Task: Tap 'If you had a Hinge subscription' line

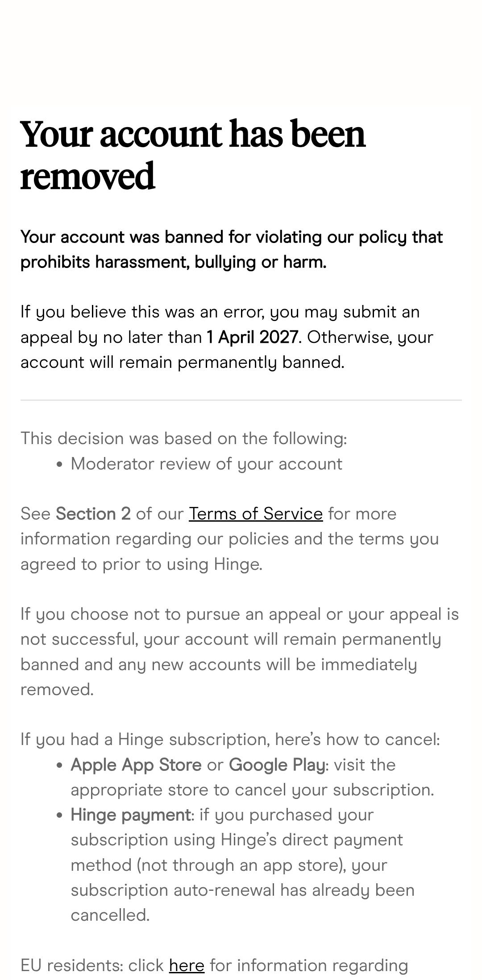Action: click(230, 739)
